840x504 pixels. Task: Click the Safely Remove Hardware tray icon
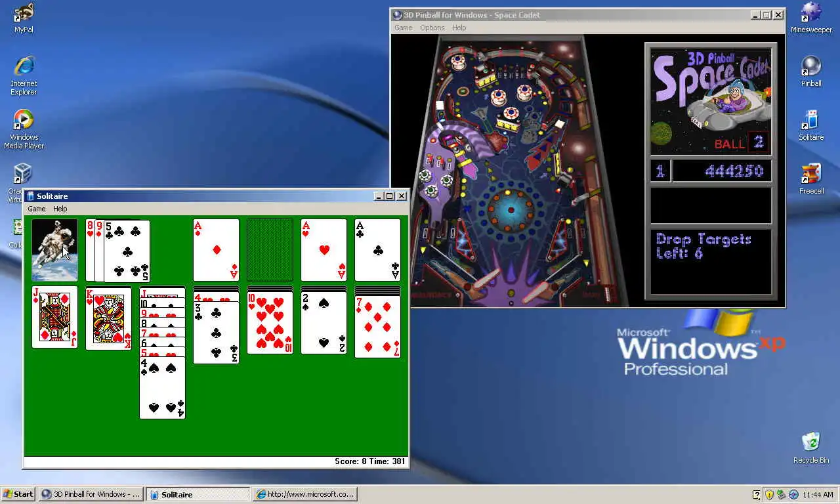click(781, 494)
